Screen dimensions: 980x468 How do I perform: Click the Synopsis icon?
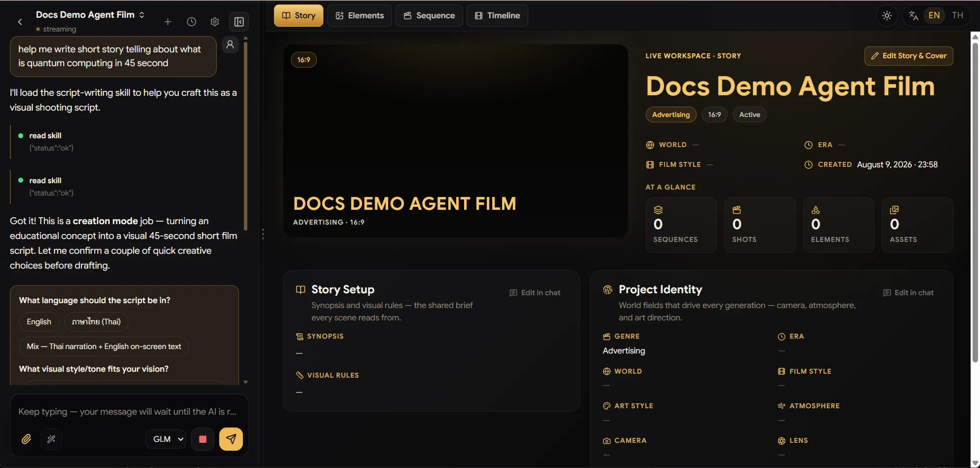pos(299,337)
